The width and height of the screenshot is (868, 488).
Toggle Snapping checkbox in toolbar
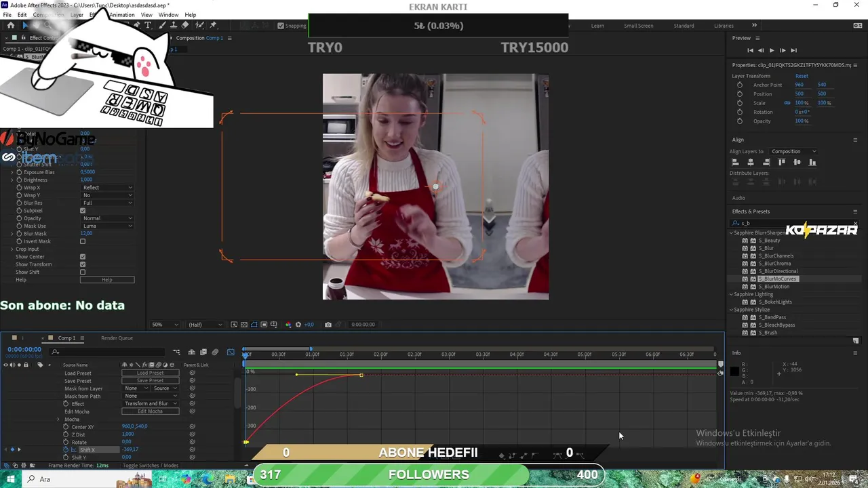[281, 26]
